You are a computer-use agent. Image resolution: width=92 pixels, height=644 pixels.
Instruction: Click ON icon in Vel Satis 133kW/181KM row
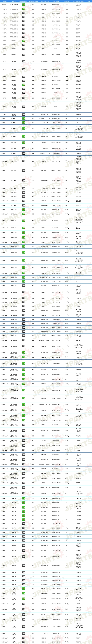point(24,642)
